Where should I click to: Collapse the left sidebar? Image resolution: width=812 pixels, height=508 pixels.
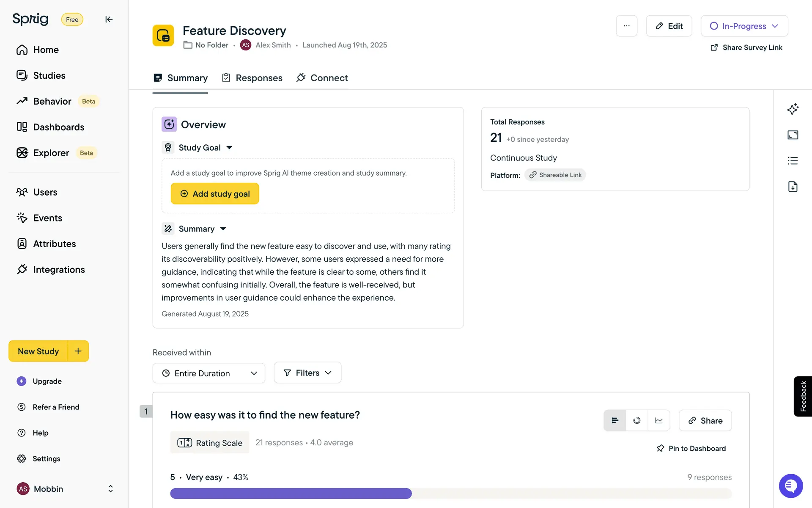point(109,19)
